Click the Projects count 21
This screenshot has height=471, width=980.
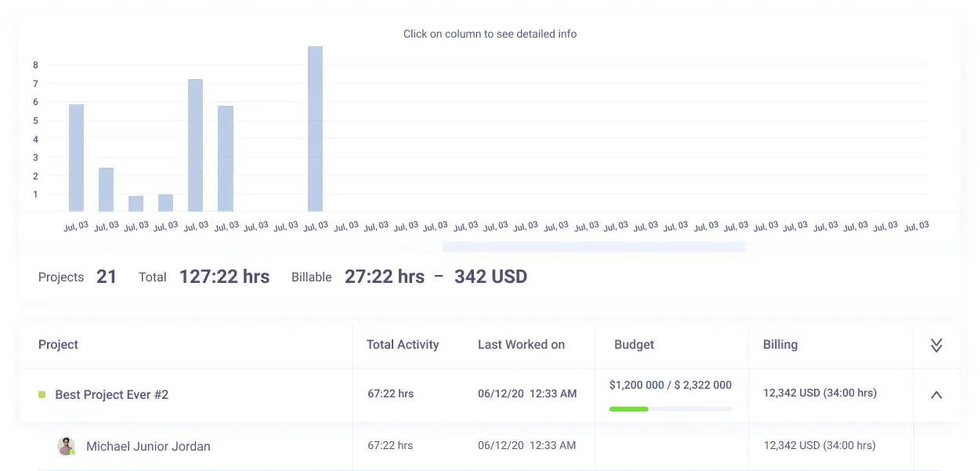tap(107, 277)
